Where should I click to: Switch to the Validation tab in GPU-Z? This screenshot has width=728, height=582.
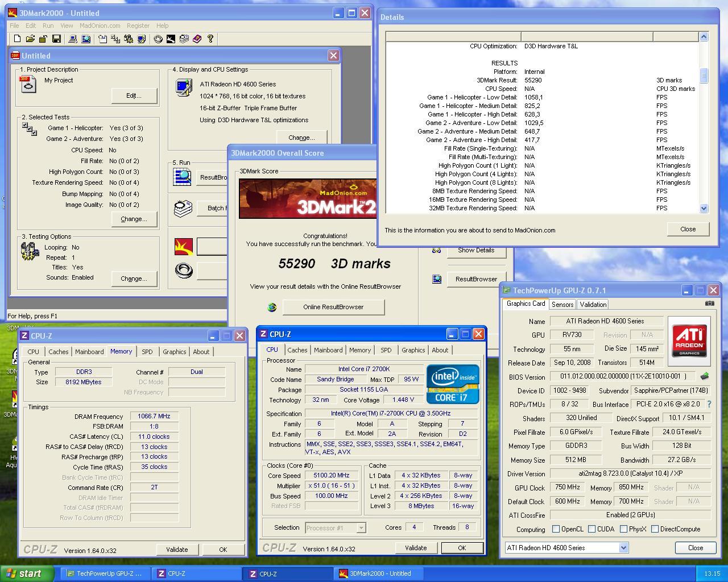(593, 305)
